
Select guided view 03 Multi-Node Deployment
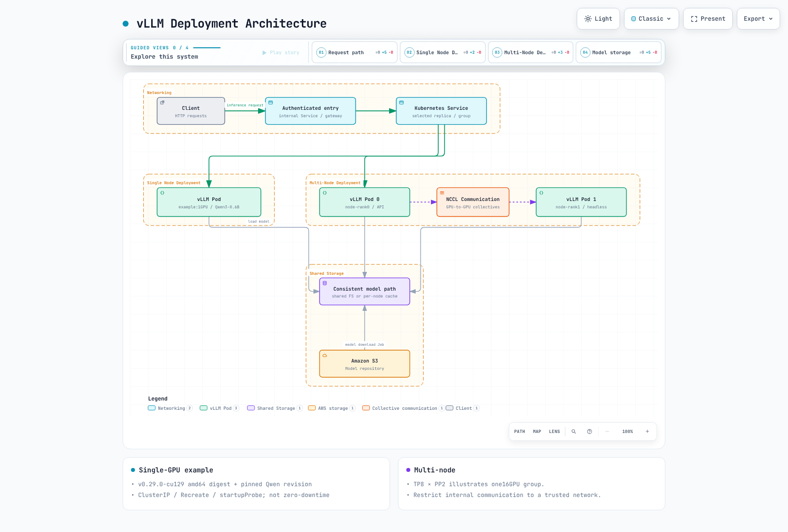530,52
